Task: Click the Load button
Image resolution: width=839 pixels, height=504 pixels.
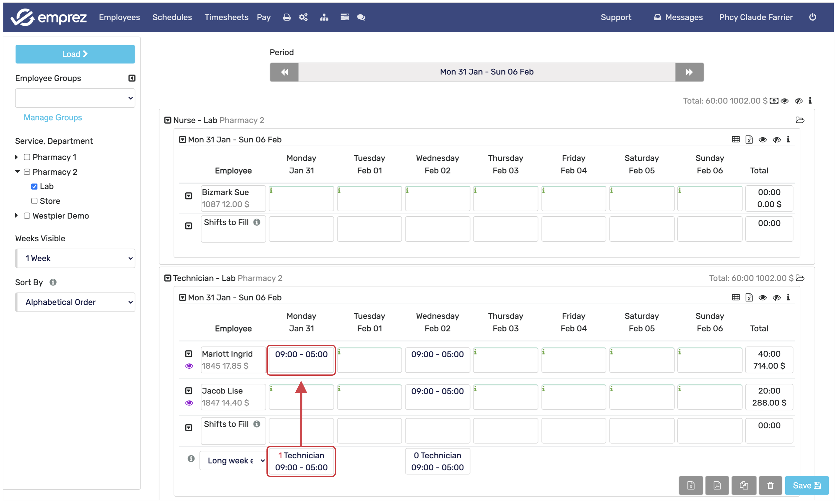Action: click(75, 54)
